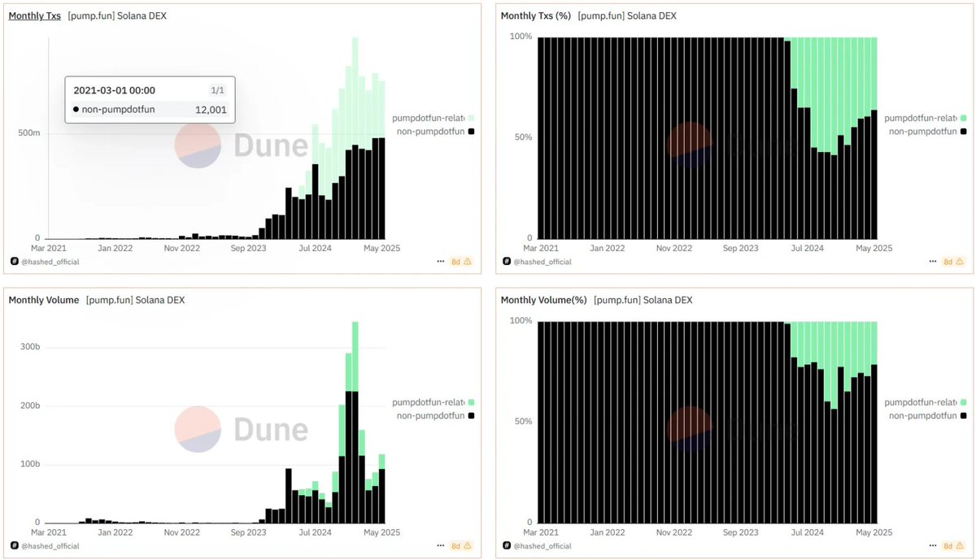Image resolution: width=976 pixels, height=560 pixels.
Task: Toggle non-pumpdotfun series in Monthly Txs (%) legend
Action: pyautogui.click(x=928, y=131)
